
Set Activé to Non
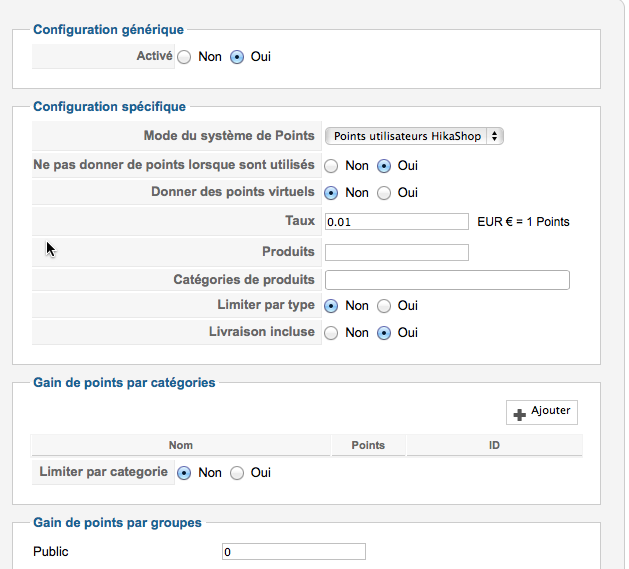(184, 57)
